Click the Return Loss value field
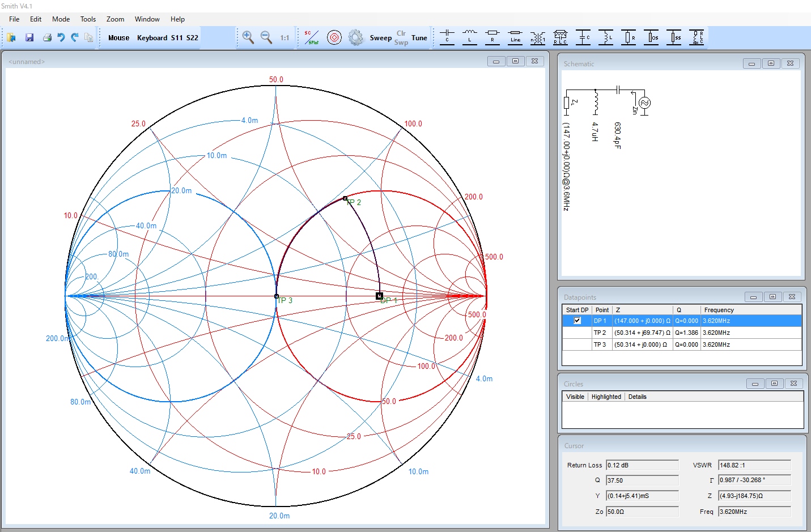 coord(642,465)
